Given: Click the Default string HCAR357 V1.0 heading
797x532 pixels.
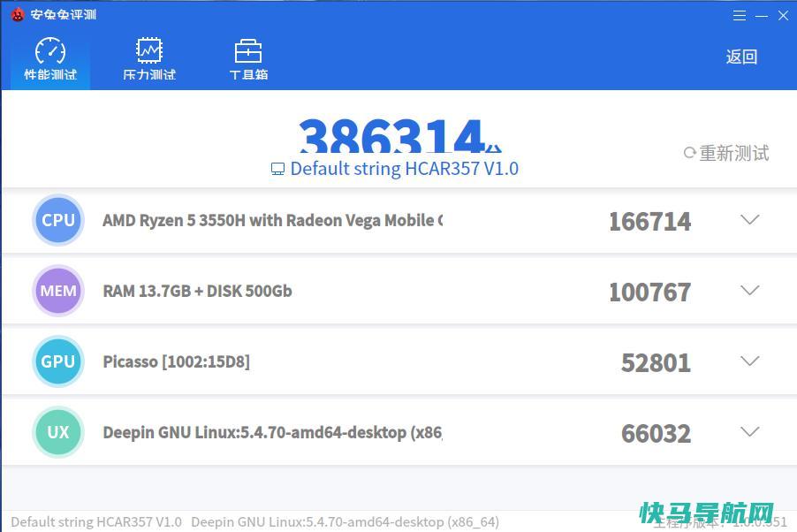Looking at the screenshot, I should pos(405,168).
